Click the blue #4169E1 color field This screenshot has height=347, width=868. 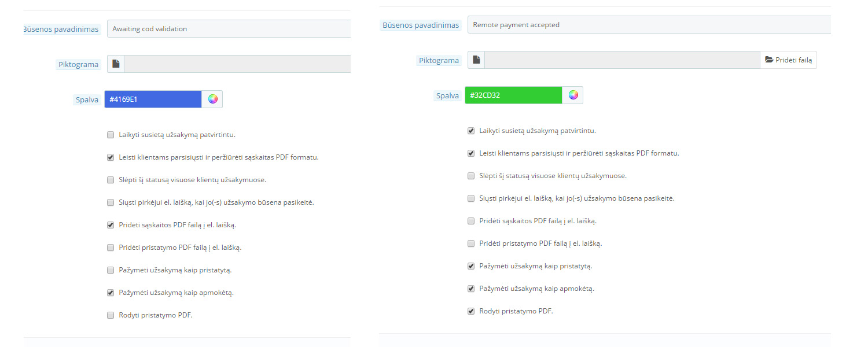pos(153,99)
